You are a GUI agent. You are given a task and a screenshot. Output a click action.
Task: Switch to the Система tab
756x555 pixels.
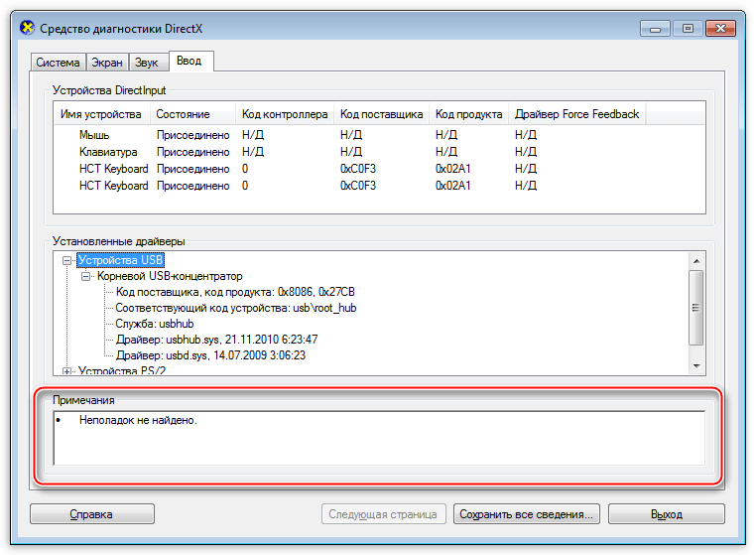point(58,63)
